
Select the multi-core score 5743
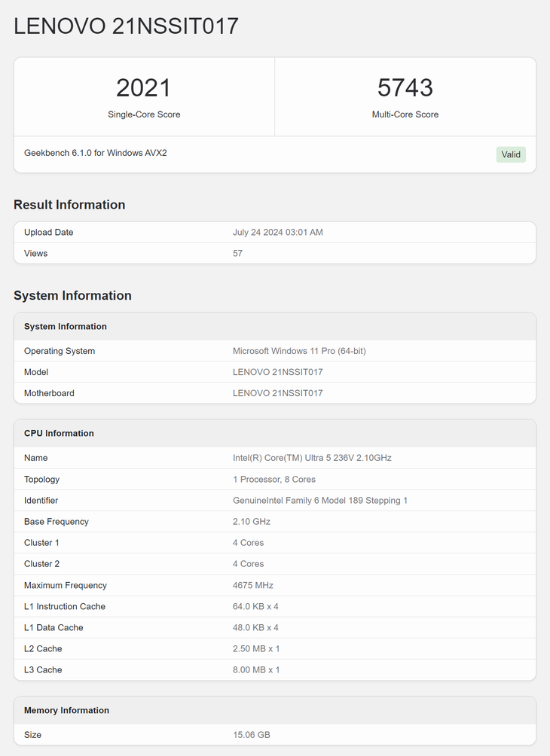coord(405,88)
